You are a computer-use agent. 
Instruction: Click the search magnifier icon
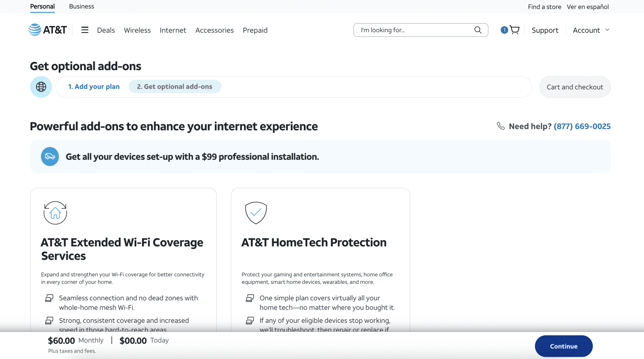click(478, 30)
